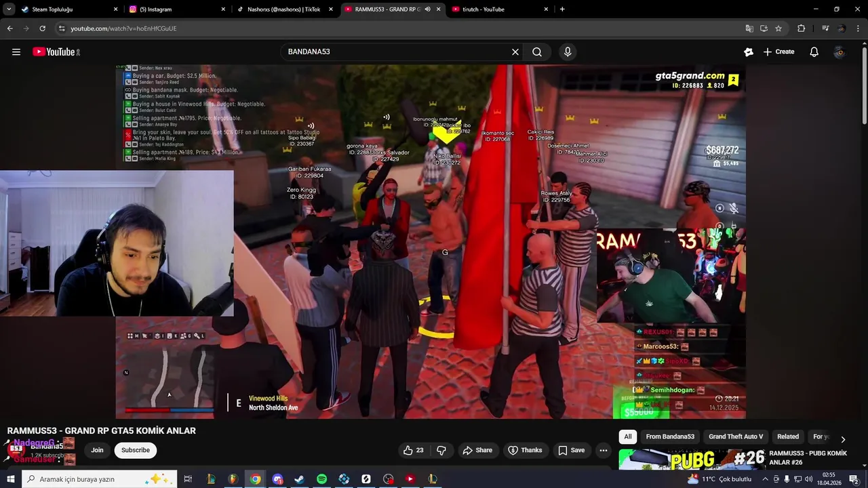
Task: Switch to the tirutch - YouTube tab
Action: (498, 9)
